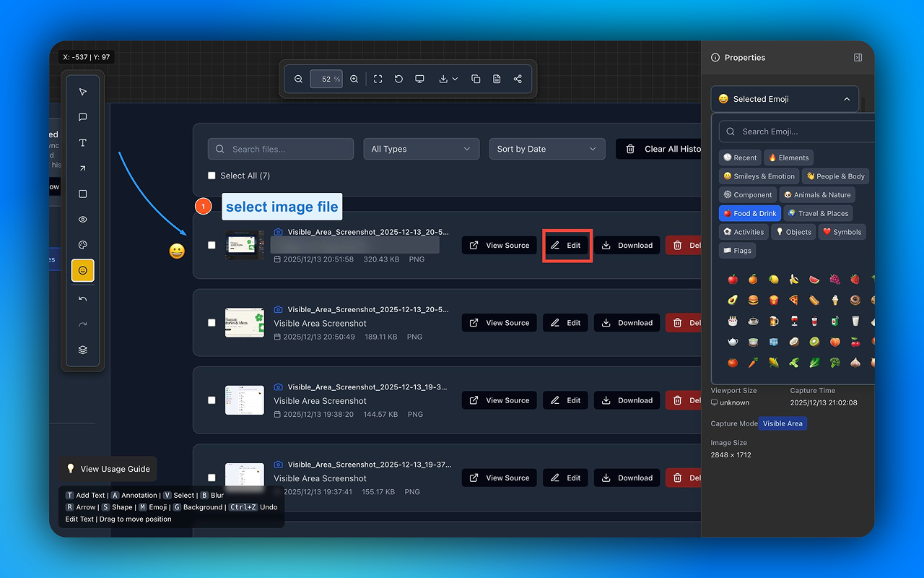Click Edit on the 20:51:58 screenshot row

click(x=566, y=246)
